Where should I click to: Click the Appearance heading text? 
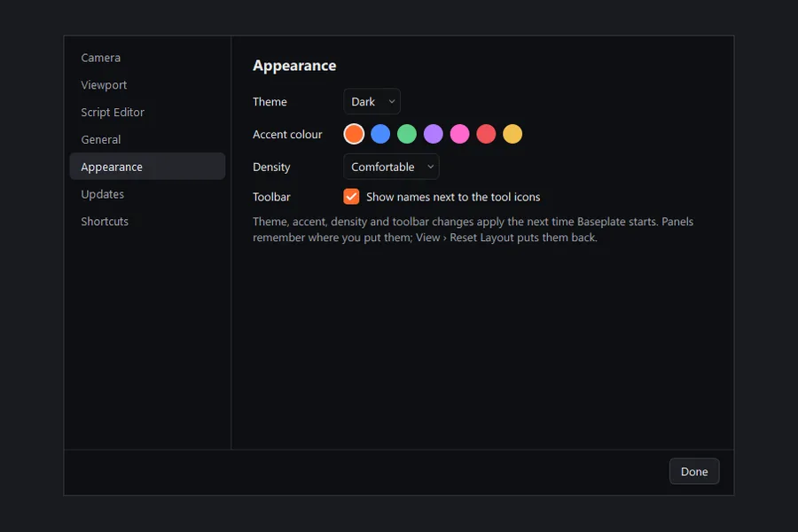tap(294, 66)
